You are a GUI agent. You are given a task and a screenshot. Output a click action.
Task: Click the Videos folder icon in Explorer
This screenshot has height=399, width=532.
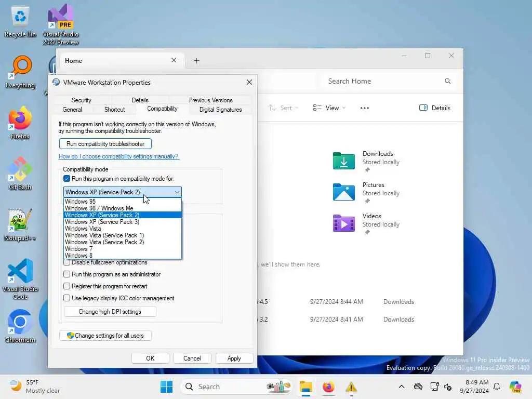point(344,223)
